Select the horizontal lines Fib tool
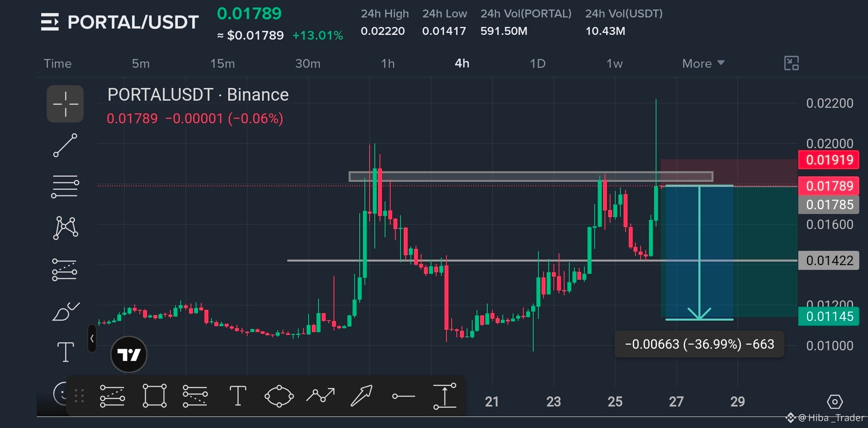Image resolution: width=868 pixels, height=428 pixels. point(65,186)
